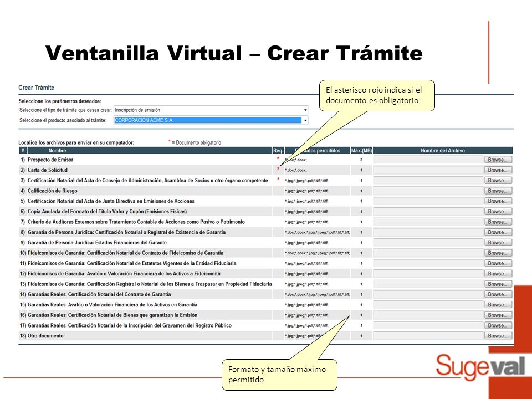This screenshot has width=532, height=399.
Task: Click Browse for row 12 Activos a Fideicomitir
Action: coord(498,273)
